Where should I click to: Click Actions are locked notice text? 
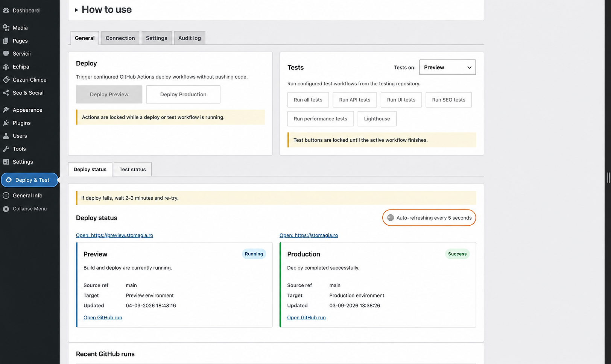(x=153, y=117)
